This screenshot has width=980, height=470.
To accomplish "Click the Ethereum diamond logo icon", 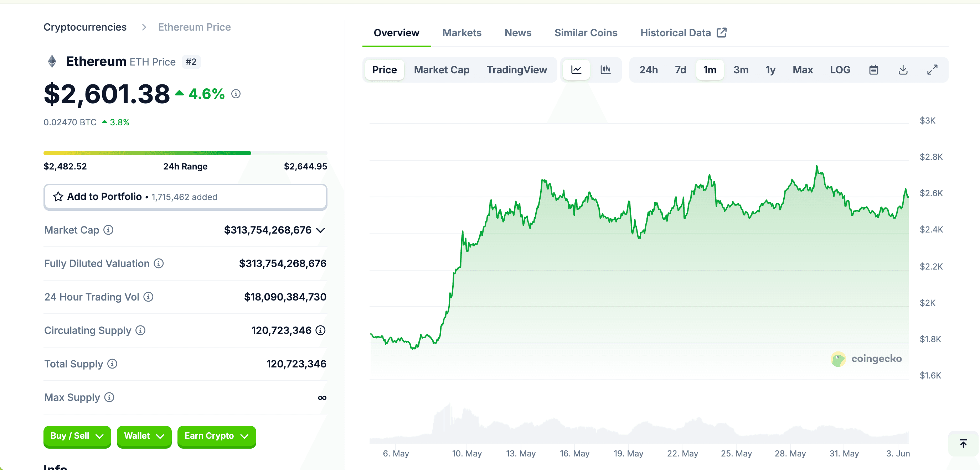I will (52, 61).
